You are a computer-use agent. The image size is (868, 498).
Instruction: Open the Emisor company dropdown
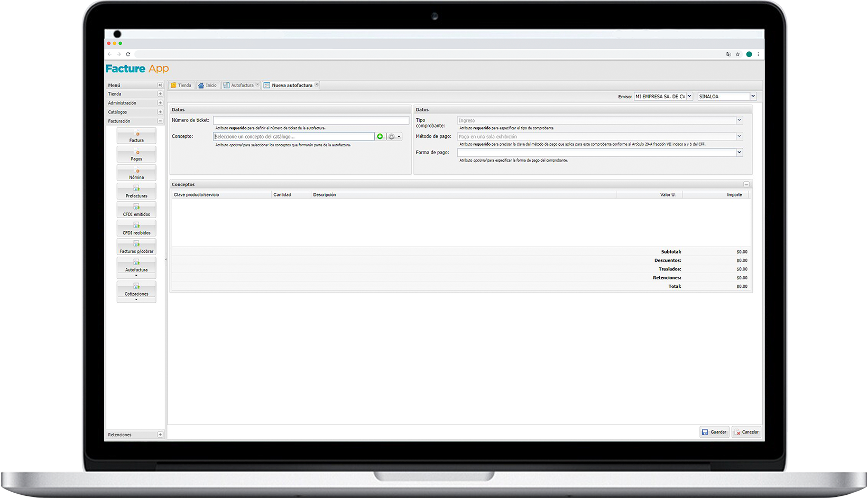click(x=689, y=97)
